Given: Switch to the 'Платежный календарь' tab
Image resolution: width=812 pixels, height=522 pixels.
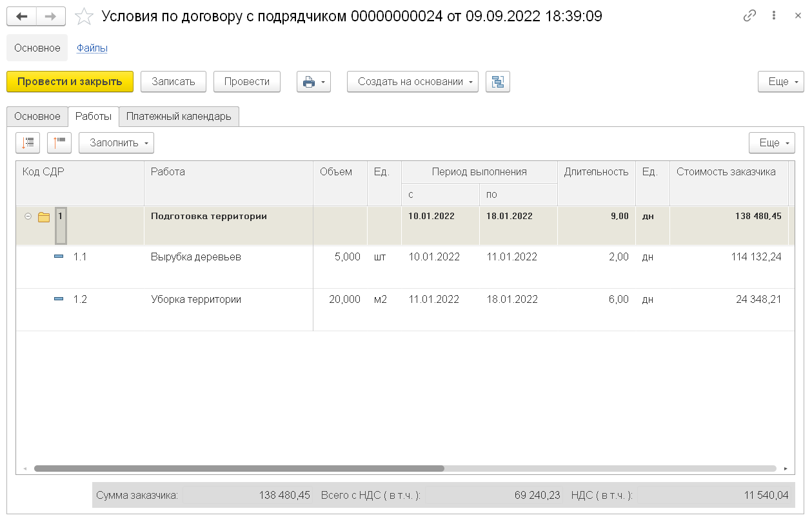Looking at the screenshot, I should coord(179,117).
